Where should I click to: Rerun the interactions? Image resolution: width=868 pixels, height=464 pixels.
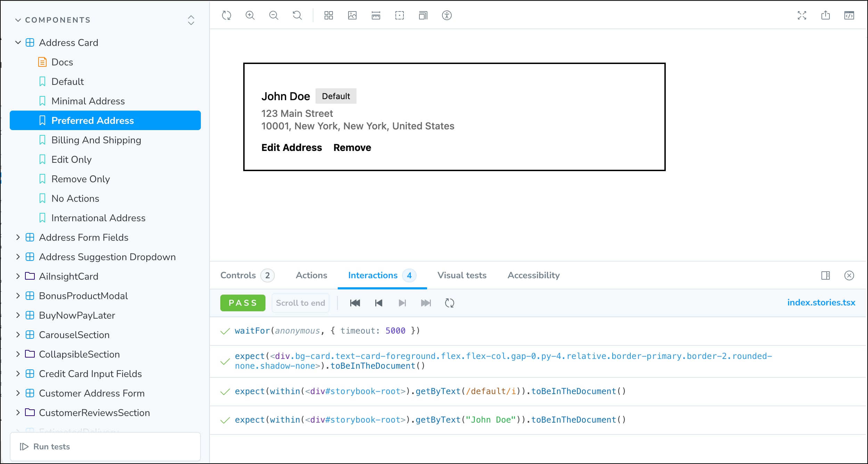[x=450, y=303]
